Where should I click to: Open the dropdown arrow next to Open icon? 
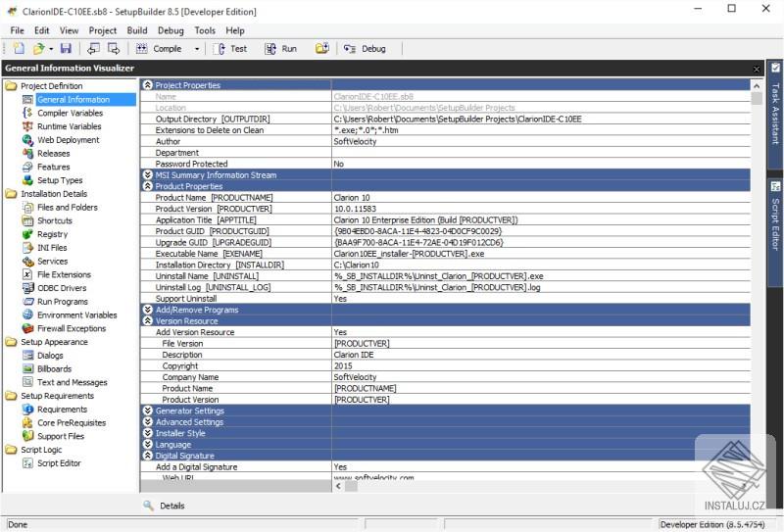(x=51, y=49)
